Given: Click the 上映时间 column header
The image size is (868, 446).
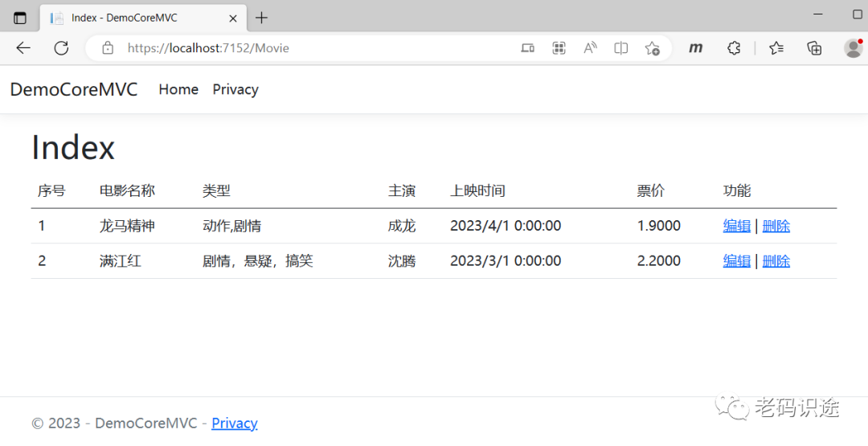Looking at the screenshot, I should tap(477, 191).
